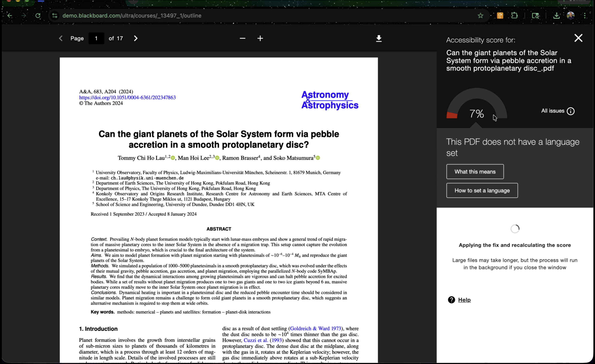
Task: Zoom out the PDF with minus icon
Action: coord(242,38)
